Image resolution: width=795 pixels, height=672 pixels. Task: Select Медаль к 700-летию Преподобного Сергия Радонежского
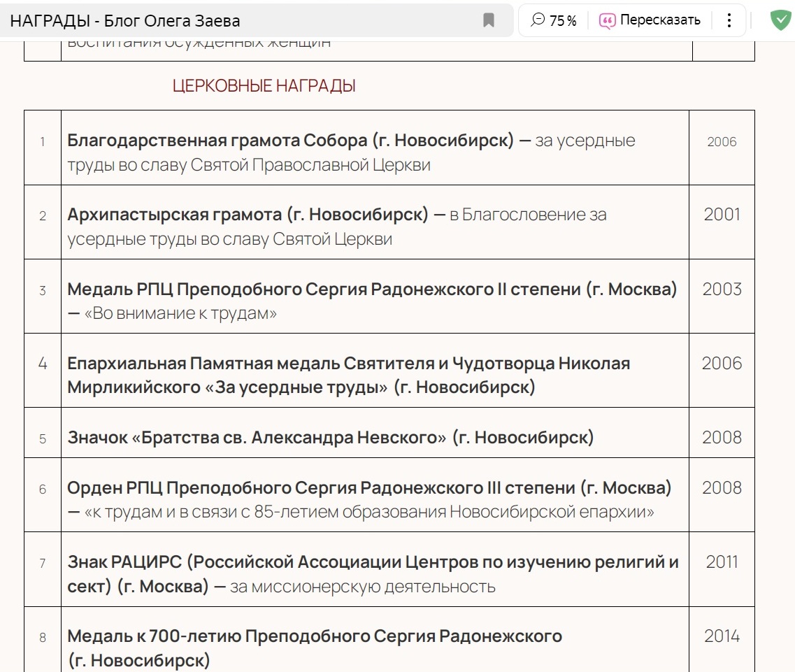315,636
